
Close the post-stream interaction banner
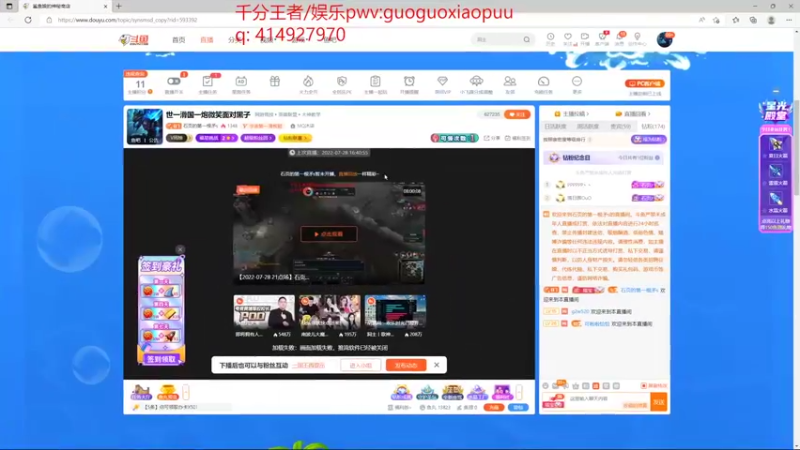[x=437, y=365]
